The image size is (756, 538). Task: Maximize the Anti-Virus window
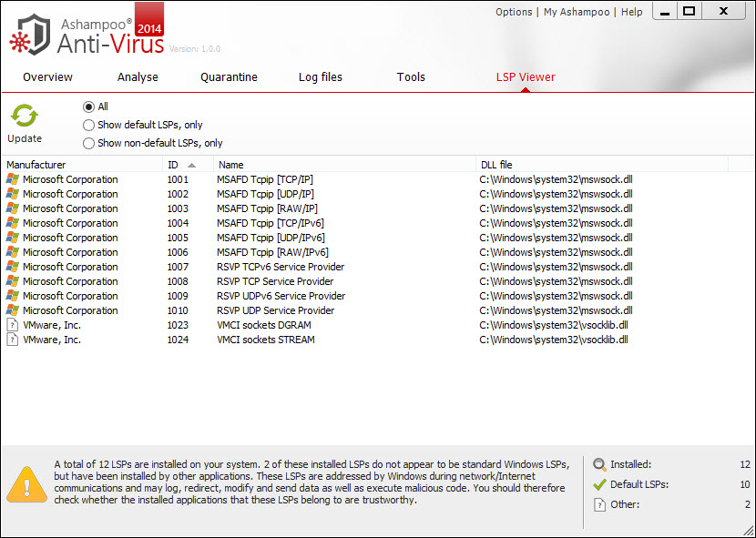point(690,12)
